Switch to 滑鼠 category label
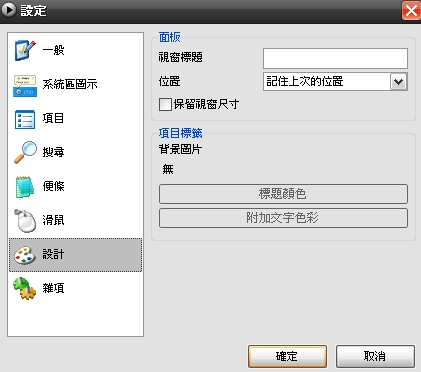421x372 pixels. [53, 220]
